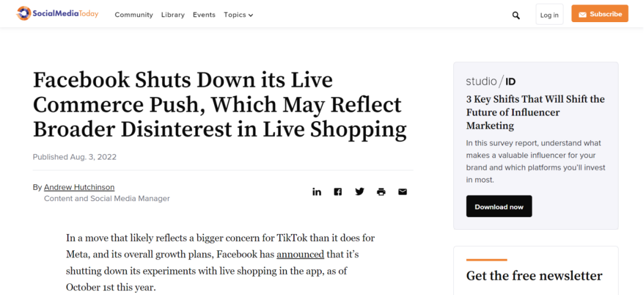Click the article headline text
Screen dimensions: 644x295
point(219,104)
